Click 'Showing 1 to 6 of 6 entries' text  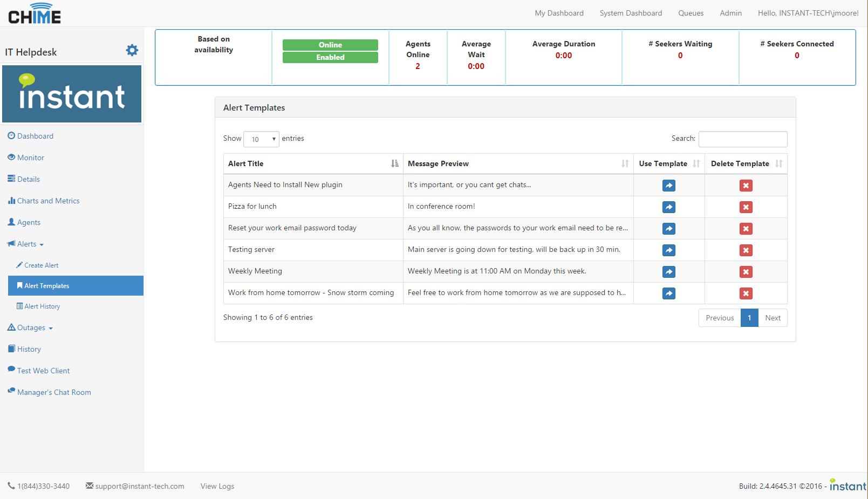268,317
